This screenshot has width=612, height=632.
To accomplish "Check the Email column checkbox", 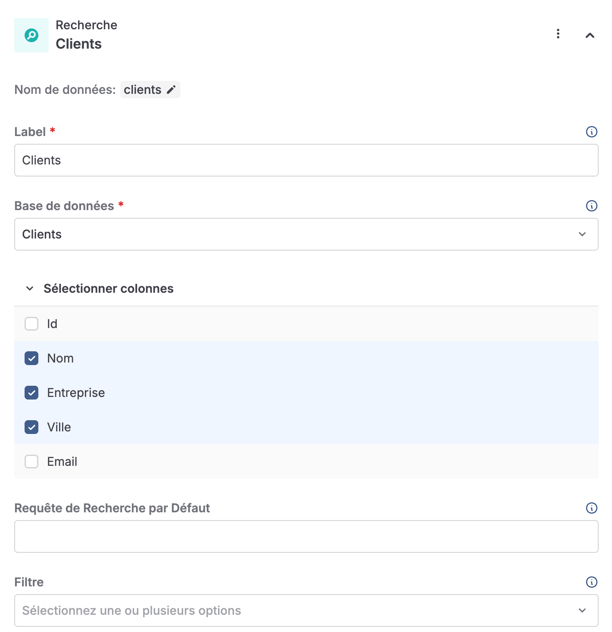I will pyautogui.click(x=32, y=462).
